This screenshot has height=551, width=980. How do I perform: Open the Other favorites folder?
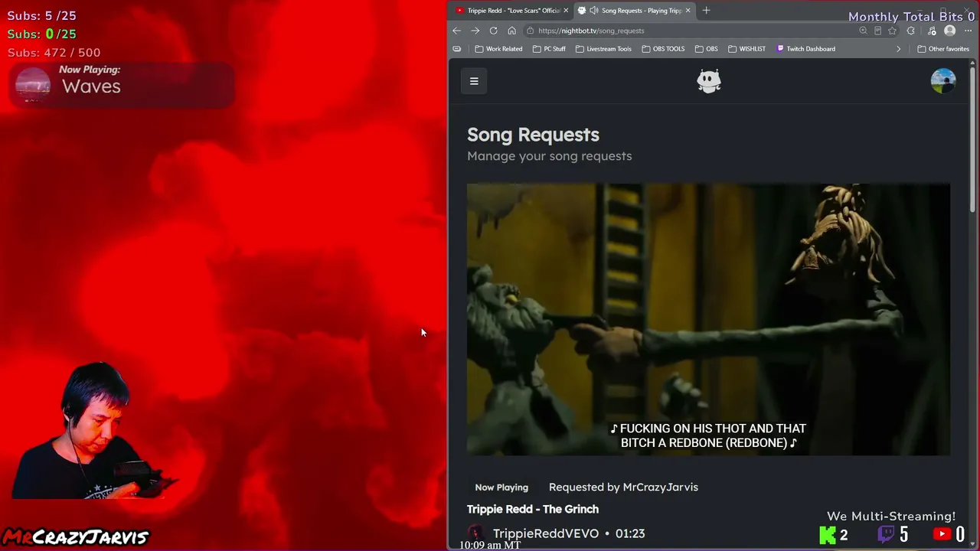coord(943,49)
